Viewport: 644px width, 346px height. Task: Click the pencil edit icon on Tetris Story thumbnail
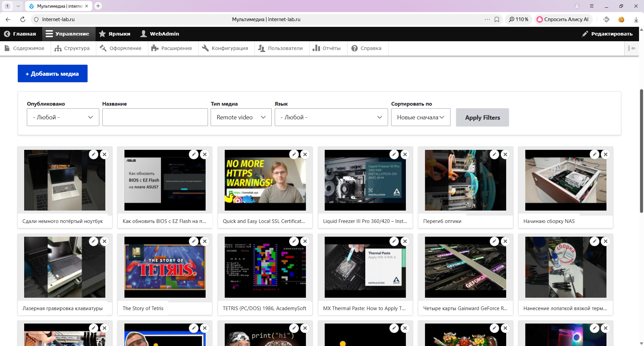click(x=194, y=241)
